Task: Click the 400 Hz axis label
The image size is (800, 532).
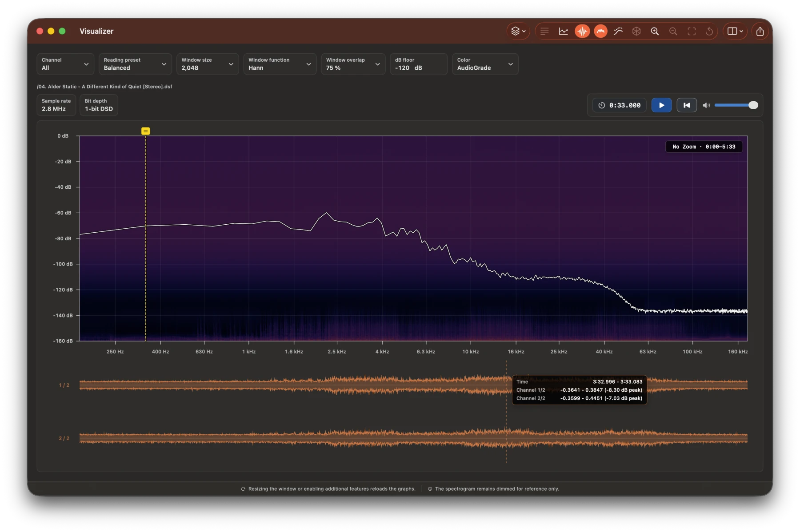Action: click(x=160, y=352)
